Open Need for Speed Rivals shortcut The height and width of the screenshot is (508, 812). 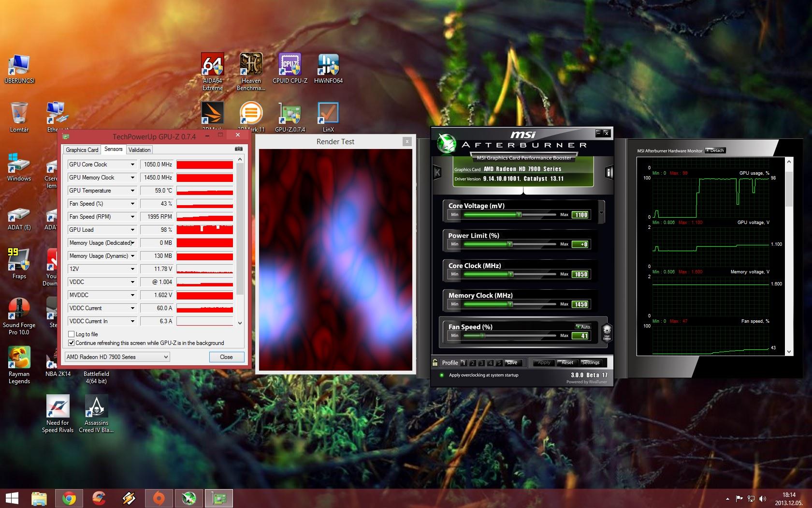(58, 414)
